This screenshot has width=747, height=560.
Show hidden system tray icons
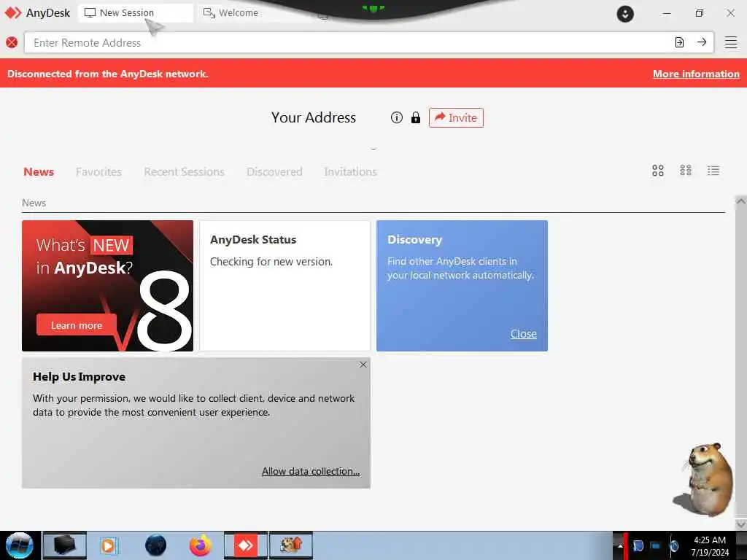tap(620, 546)
